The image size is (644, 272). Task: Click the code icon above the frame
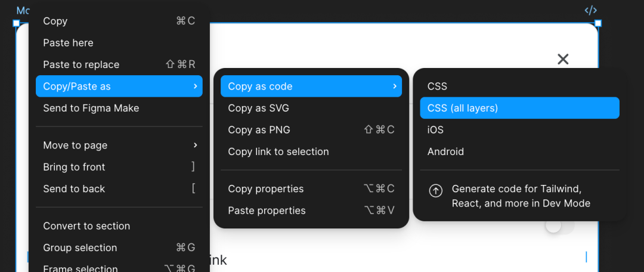click(x=590, y=10)
